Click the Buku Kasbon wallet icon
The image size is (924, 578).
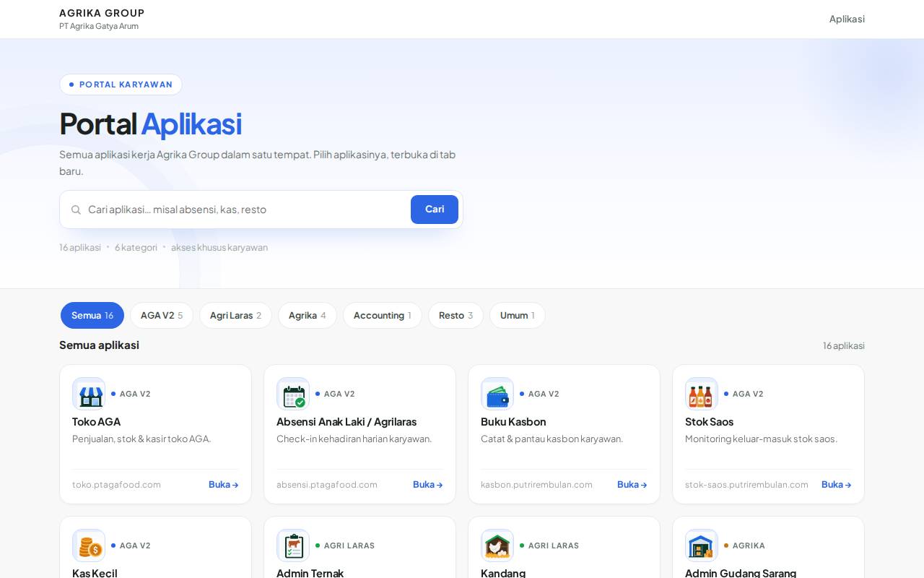tap(497, 394)
